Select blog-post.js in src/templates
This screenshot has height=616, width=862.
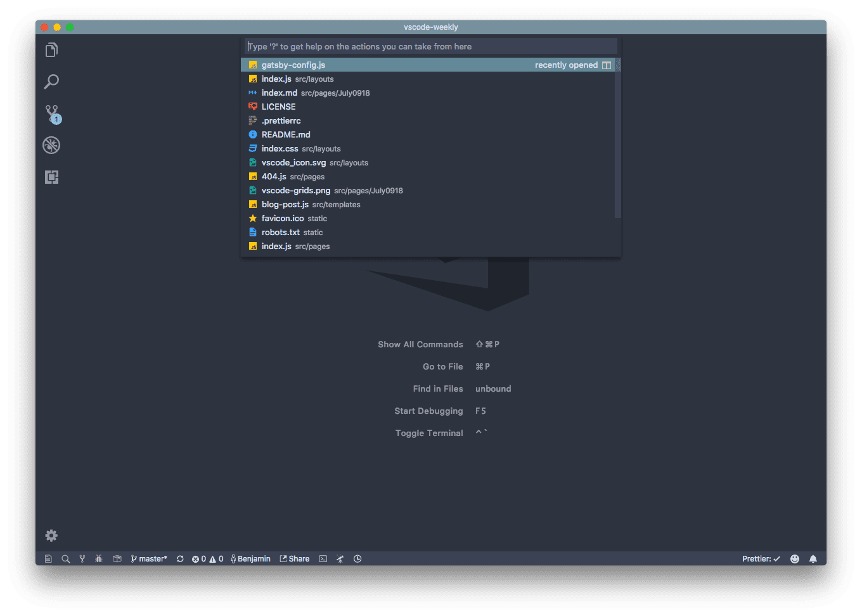285,205
